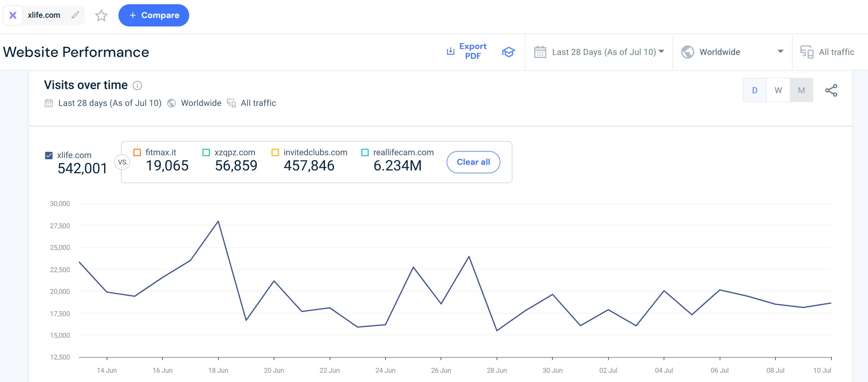Toggle the invitedclubs.com yellow checkbox

click(x=275, y=152)
